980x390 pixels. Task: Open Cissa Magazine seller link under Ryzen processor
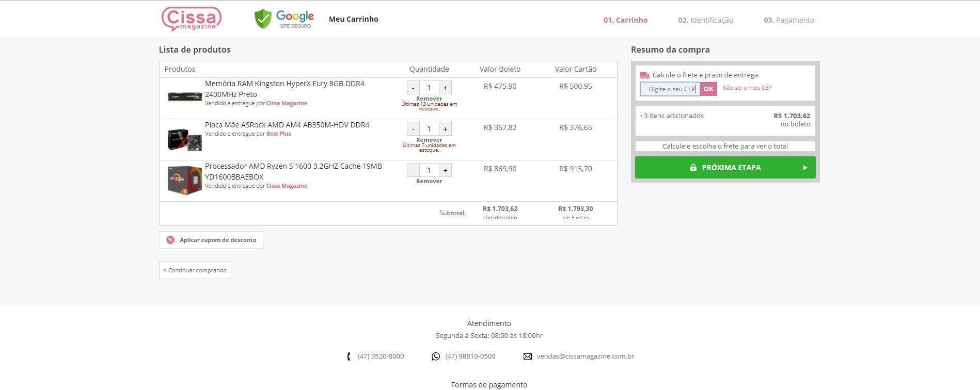pos(287,186)
